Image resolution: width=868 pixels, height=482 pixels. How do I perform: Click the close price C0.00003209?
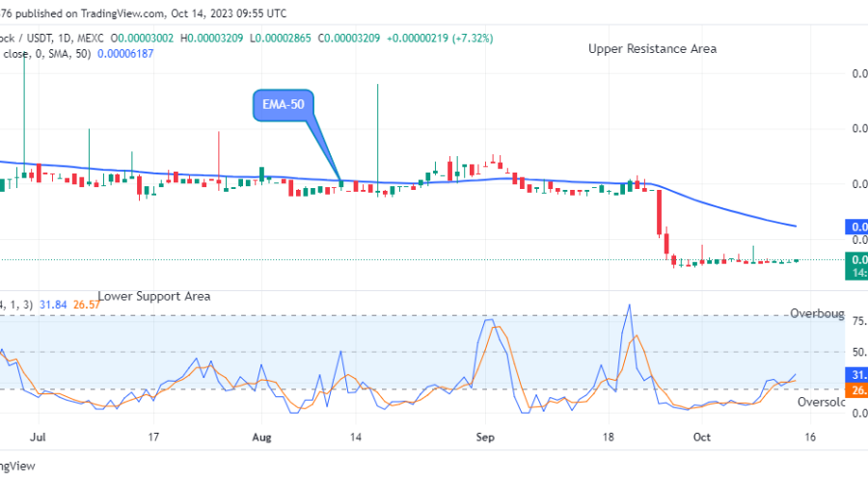click(x=349, y=39)
